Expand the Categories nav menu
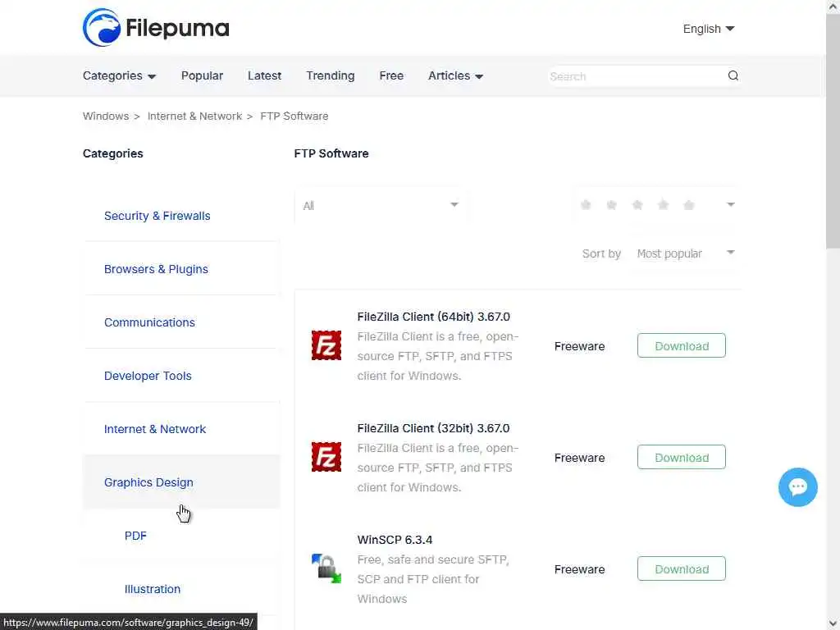The height and width of the screenshot is (630, 840). (x=119, y=75)
